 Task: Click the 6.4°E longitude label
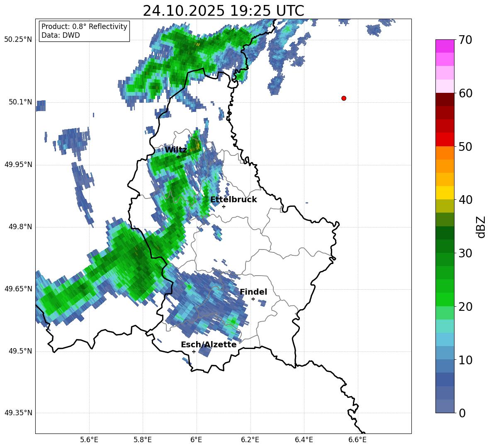click(x=304, y=440)
